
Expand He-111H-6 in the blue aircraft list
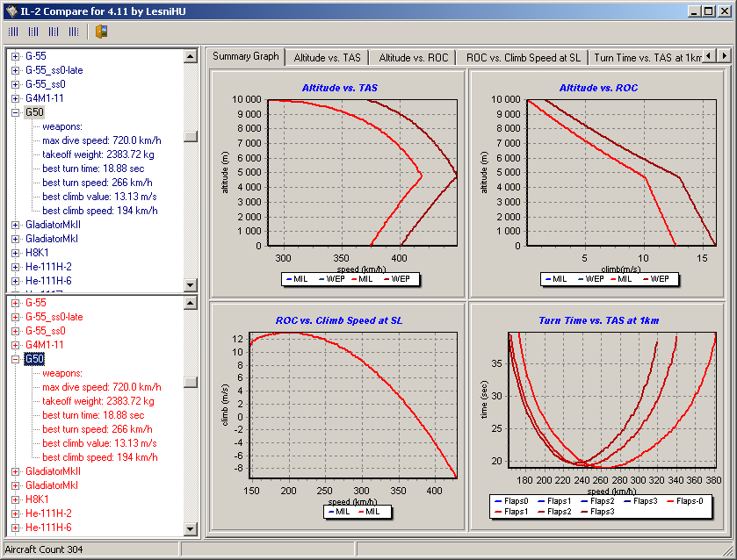tap(16, 282)
